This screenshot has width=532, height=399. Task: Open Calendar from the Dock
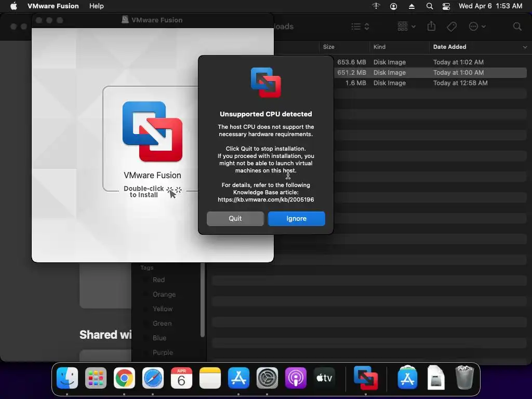(181, 378)
